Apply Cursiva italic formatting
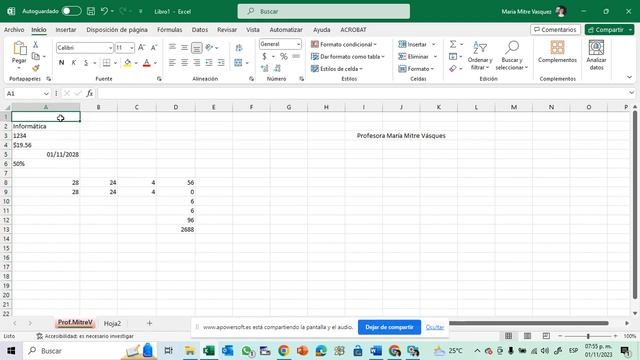The image size is (640, 360). pyautogui.click(x=73, y=62)
